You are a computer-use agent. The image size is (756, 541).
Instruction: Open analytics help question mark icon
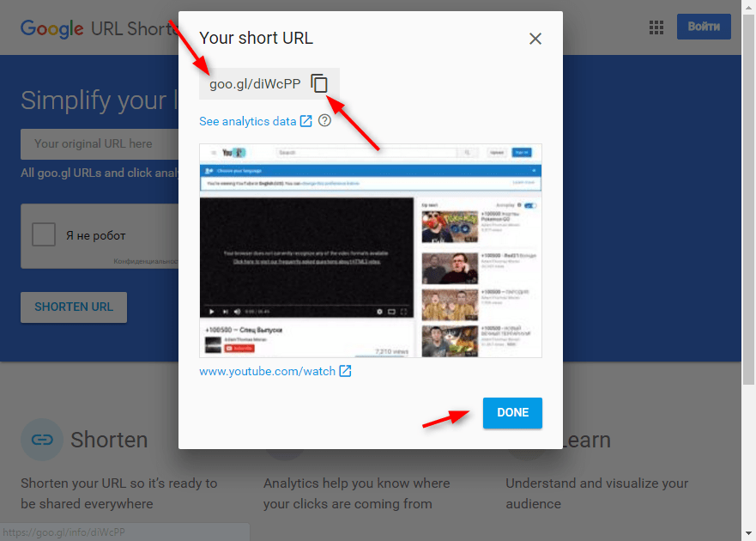(x=325, y=120)
